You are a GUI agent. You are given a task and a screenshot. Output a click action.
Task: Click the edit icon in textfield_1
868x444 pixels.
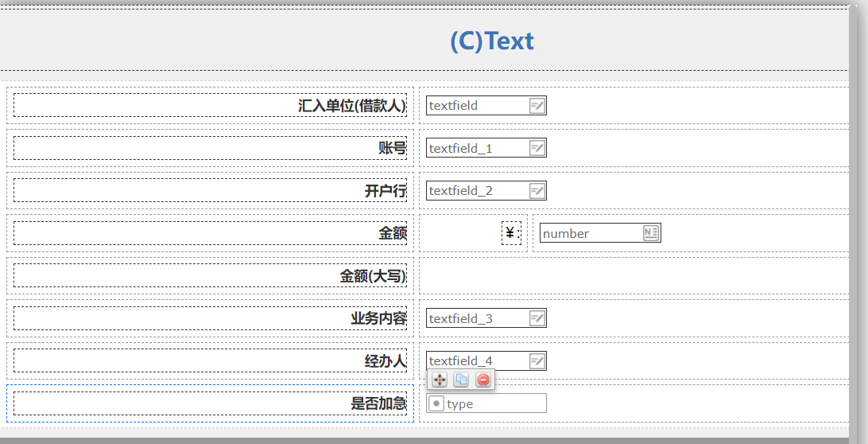pyautogui.click(x=537, y=148)
